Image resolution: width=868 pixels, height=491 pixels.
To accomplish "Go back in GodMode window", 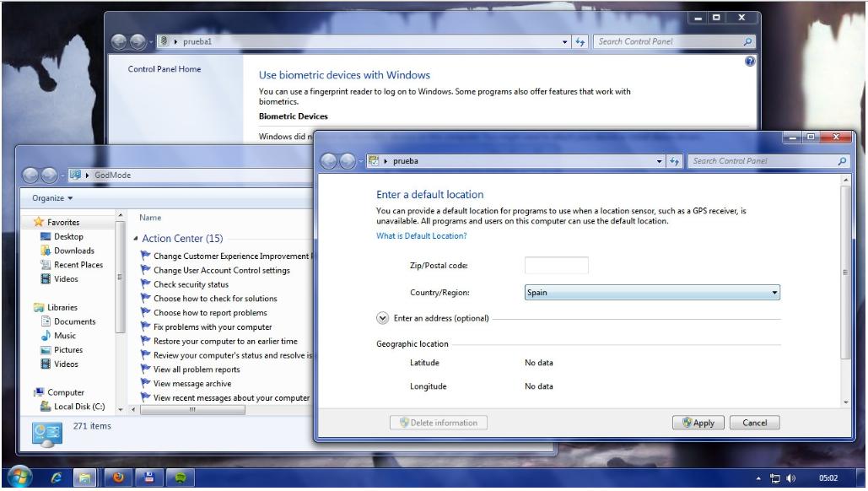I will [30, 175].
